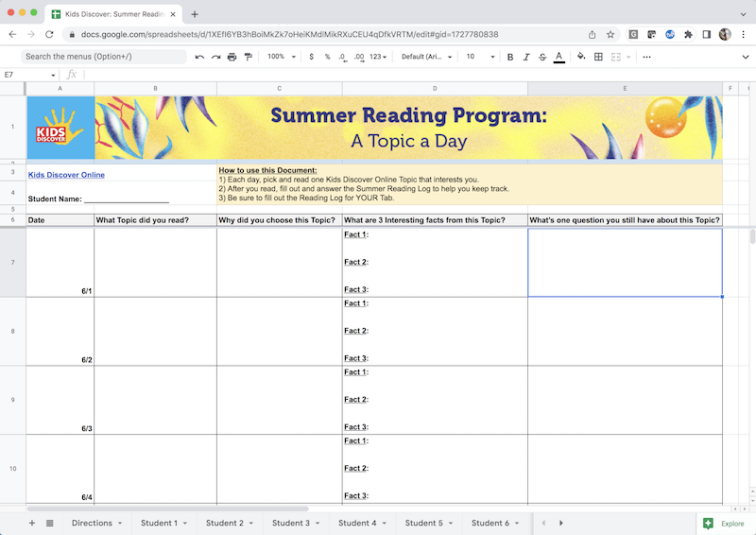This screenshot has width=756, height=535.
Task: Open Chrome three-dot menu
Action: tap(743, 34)
